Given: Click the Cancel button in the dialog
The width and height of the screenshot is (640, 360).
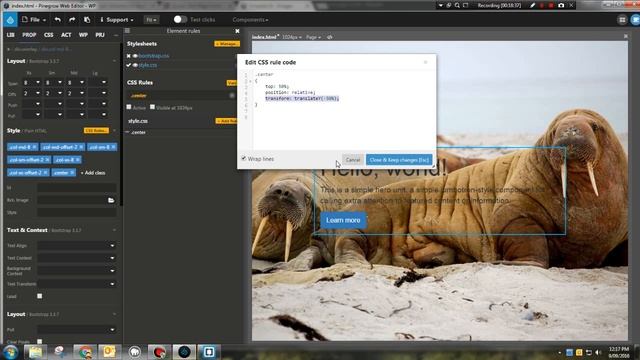Looking at the screenshot, I should click(x=353, y=160).
